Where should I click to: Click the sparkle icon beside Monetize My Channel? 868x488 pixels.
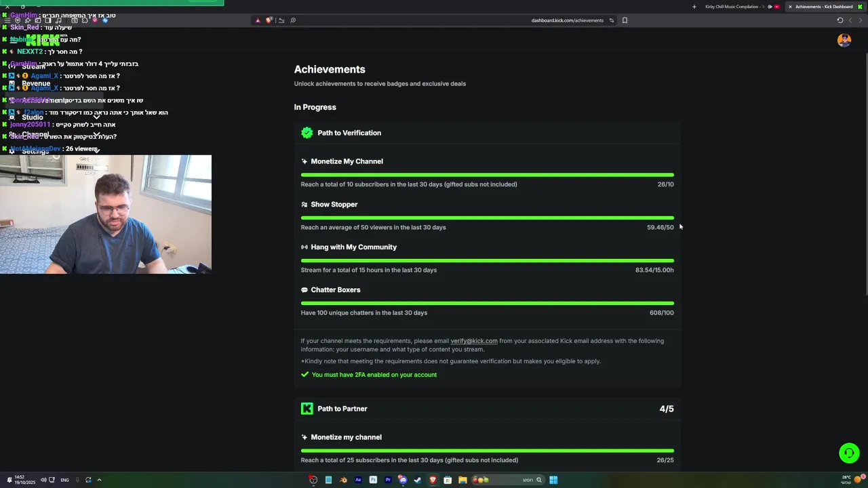(x=304, y=161)
